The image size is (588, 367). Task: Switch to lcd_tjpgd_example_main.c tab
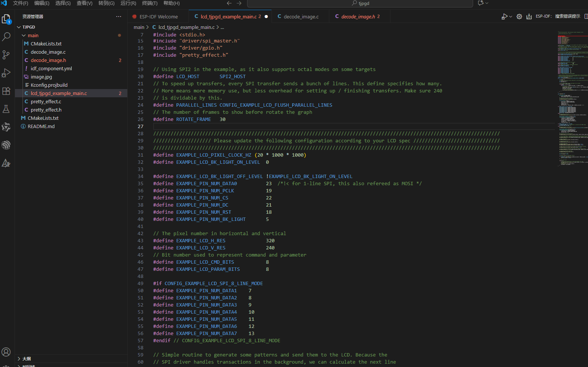pos(230,17)
